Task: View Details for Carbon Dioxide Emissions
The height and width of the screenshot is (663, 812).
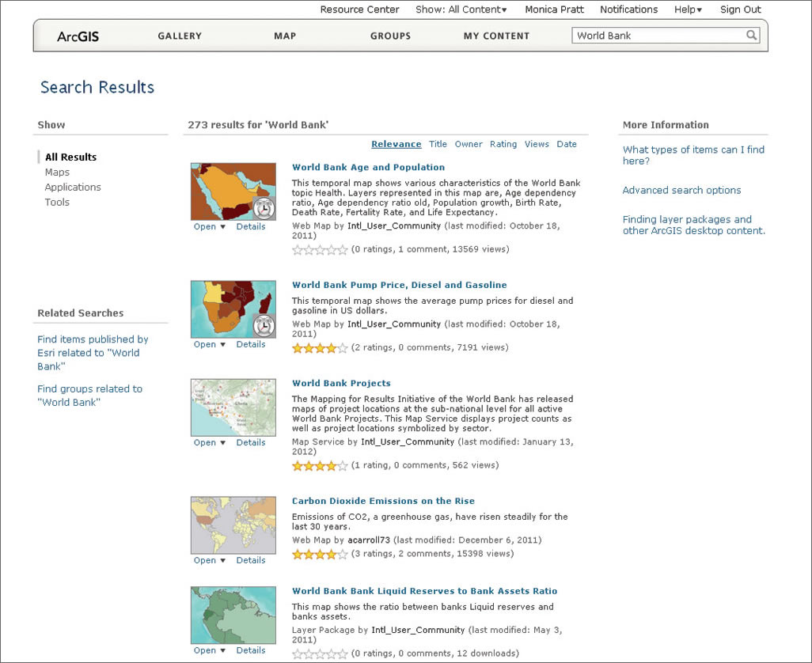Action: (x=251, y=560)
